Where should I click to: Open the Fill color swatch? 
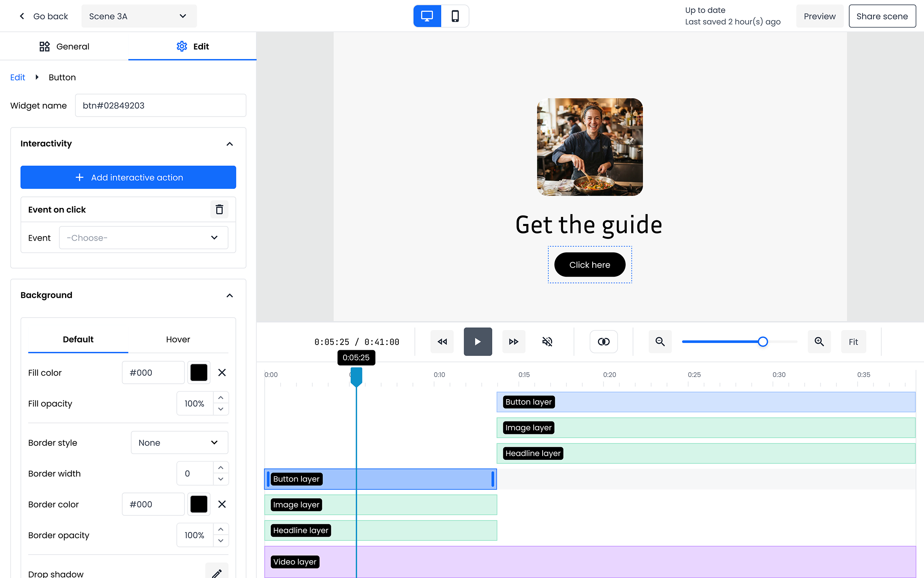click(x=198, y=372)
